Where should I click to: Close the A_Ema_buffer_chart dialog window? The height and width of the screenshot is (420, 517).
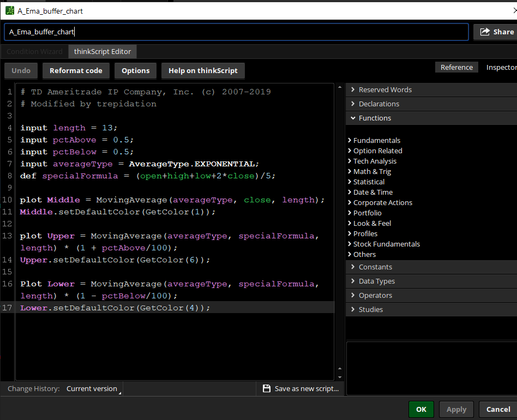514,10
